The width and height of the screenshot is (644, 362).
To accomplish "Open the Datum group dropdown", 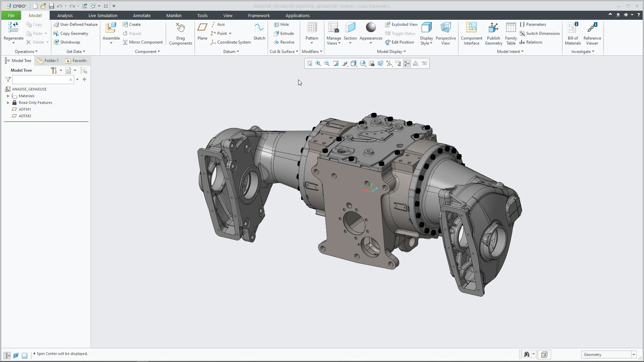I will pos(231,52).
